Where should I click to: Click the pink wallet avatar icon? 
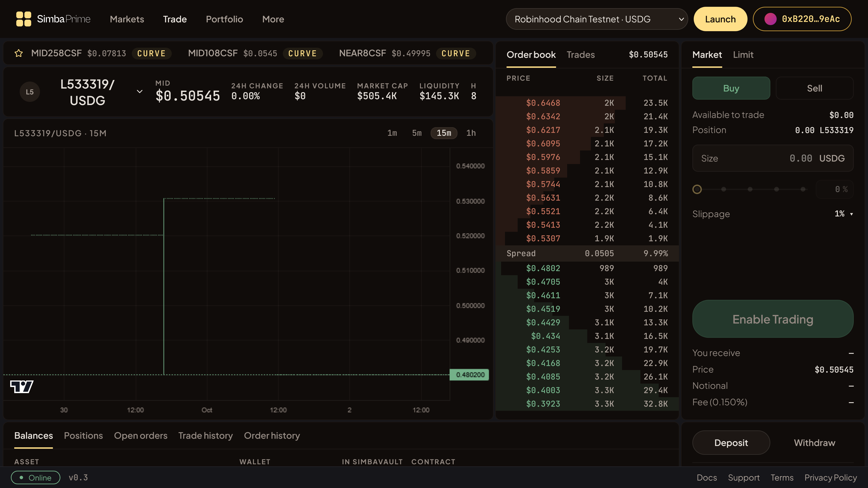point(770,19)
